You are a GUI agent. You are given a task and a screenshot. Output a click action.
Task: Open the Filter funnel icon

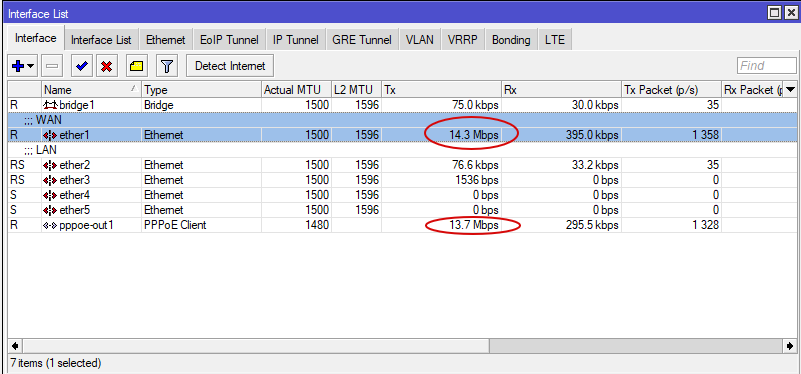coord(167,66)
